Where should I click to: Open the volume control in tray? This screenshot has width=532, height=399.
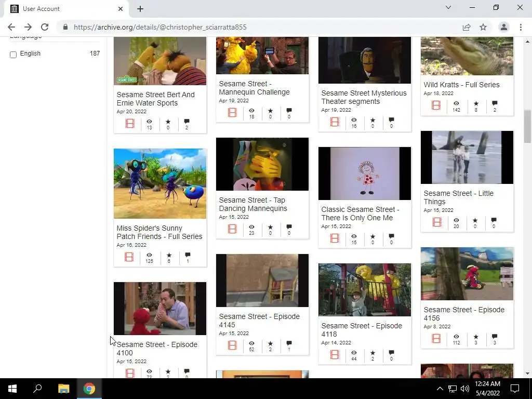[x=465, y=389]
